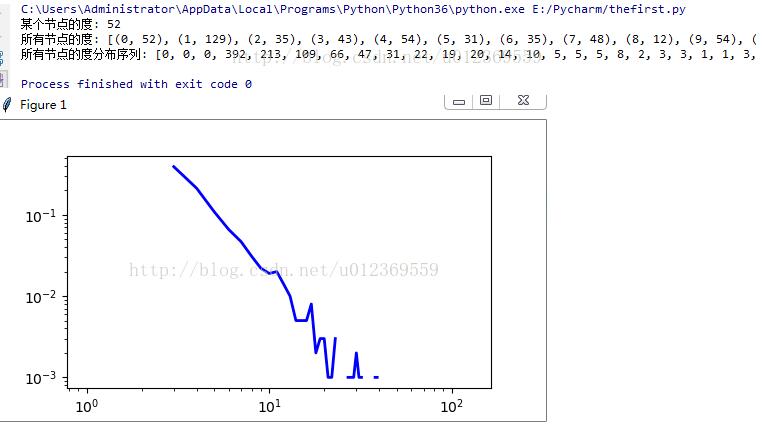Screen dimensions: 762x433
Task: Click the 10¹ x-axis tick label
Action: coord(269,407)
